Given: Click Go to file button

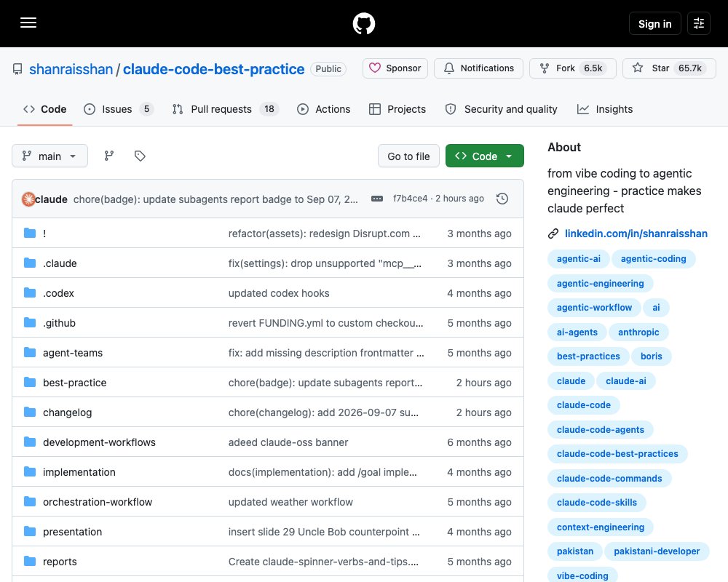Looking at the screenshot, I should 408,156.
